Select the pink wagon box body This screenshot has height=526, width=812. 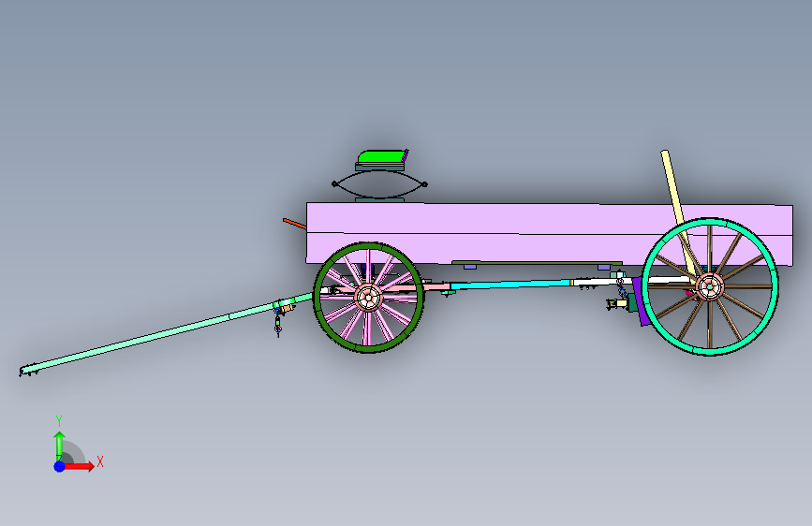pos(550,234)
